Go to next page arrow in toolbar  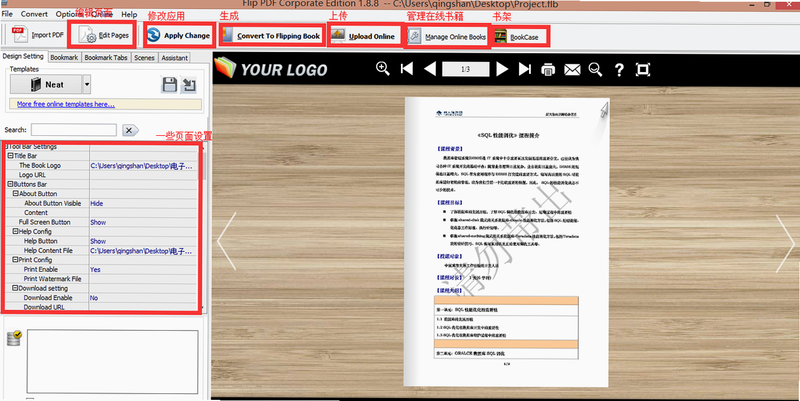coord(502,69)
